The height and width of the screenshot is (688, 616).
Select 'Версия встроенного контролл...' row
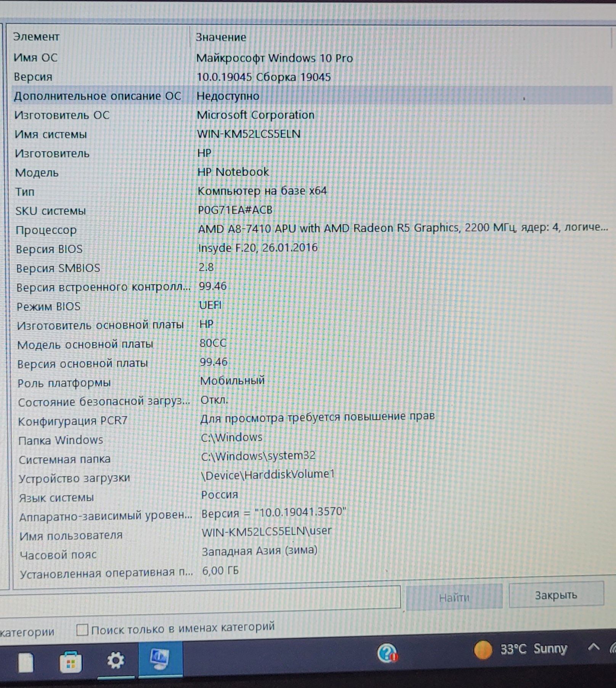click(x=312, y=286)
